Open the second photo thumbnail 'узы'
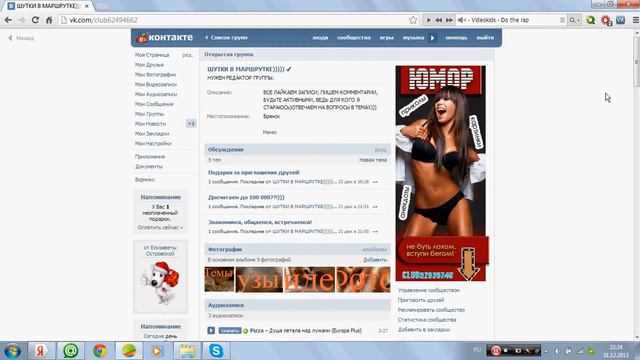Viewport: 640px width, 360px height. (259, 279)
